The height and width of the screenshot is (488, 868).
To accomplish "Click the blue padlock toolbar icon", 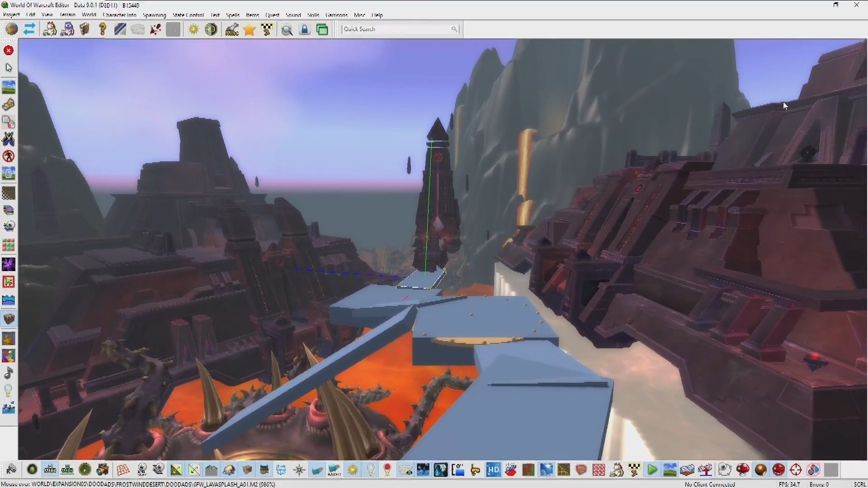I will pyautogui.click(x=305, y=30).
